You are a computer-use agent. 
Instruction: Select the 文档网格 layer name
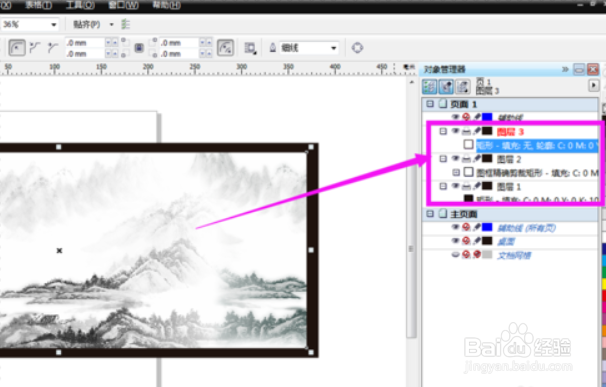pyautogui.click(x=514, y=256)
